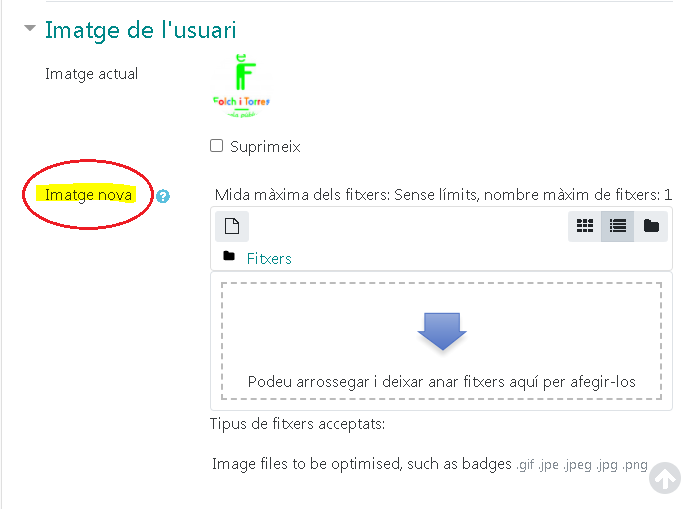Open the Fitxers folder link
Screen dimensions: 691x509
coord(269,258)
